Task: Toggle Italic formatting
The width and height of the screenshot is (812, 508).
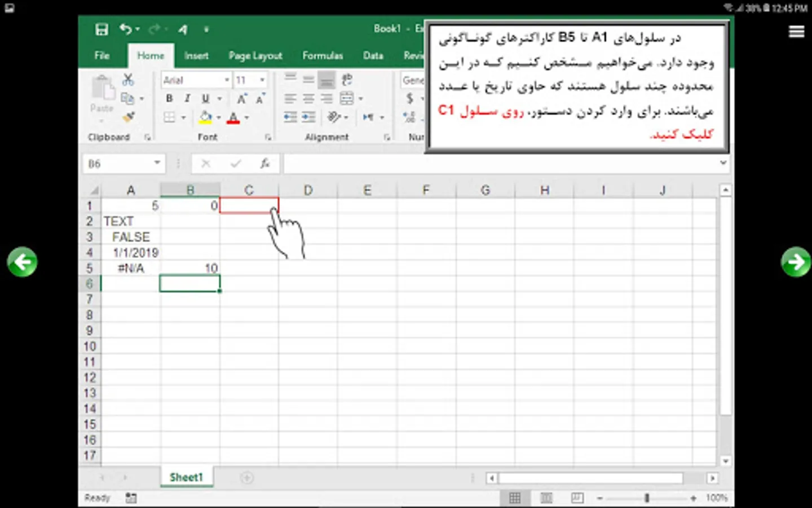Action: coord(187,99)
